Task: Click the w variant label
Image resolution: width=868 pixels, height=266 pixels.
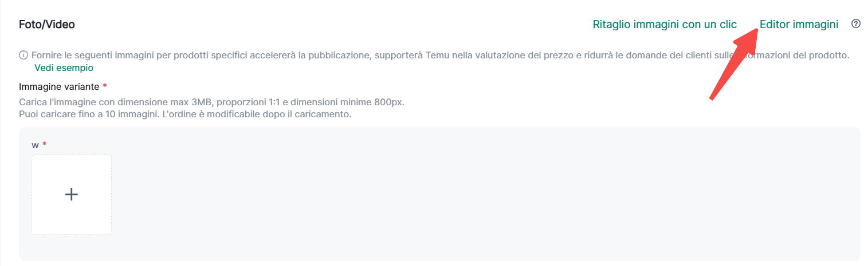Action: 35,145
